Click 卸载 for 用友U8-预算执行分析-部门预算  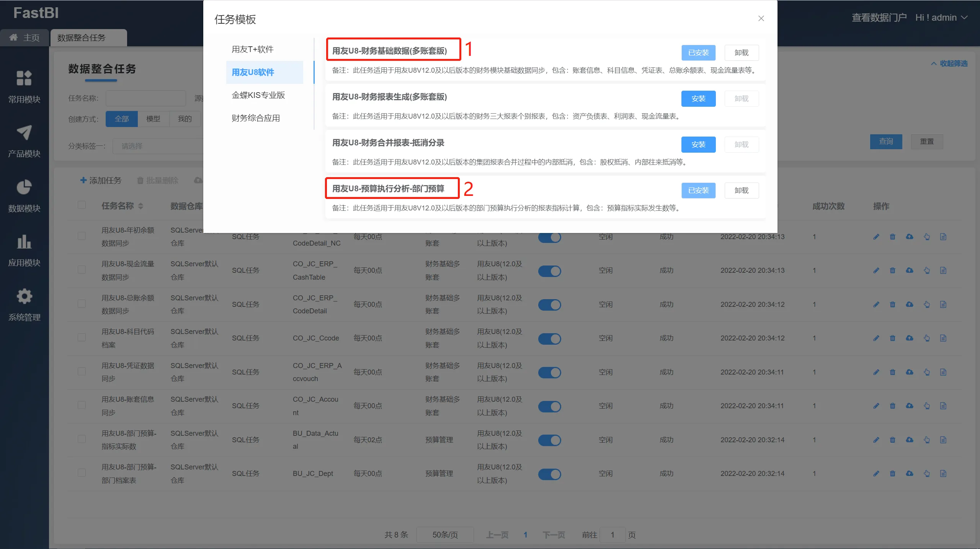[x=742, y=191]
